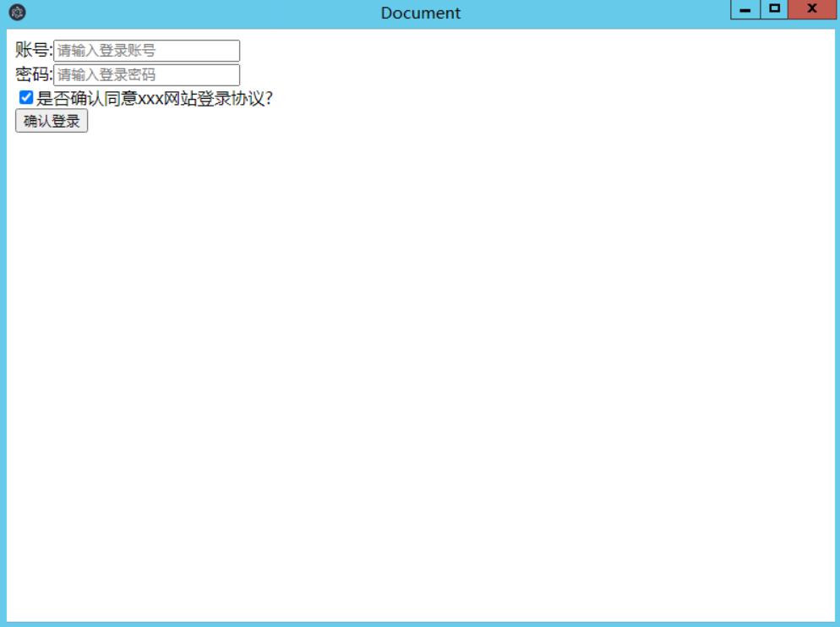Click the Electron app icon in title bar
This screenshot has width=840, height=627.
pyautogui.click(x=17, y=13)
